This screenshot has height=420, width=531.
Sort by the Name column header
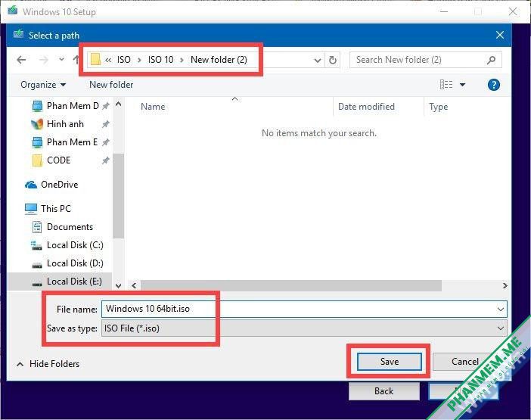click(x=153, y=107)
